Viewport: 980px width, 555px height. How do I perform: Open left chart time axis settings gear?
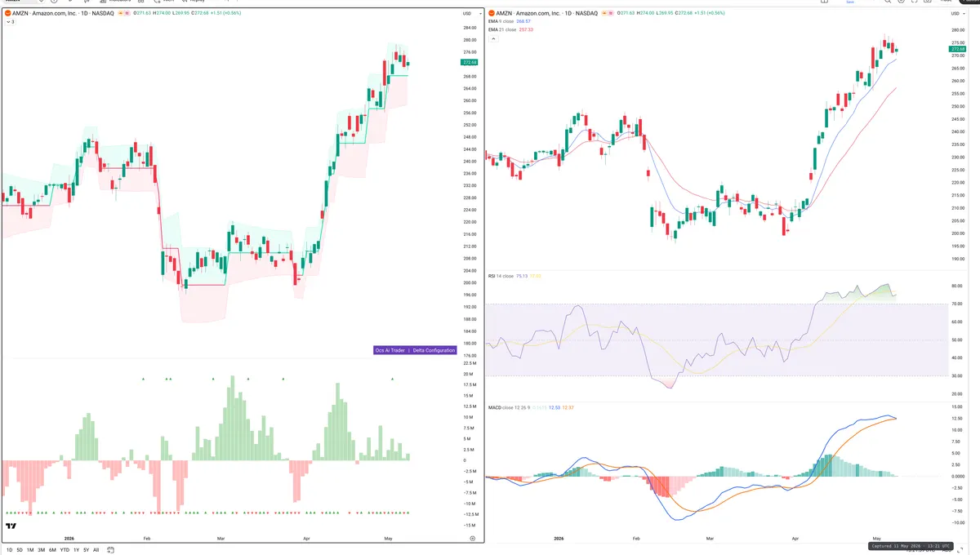tap(473, 539)
